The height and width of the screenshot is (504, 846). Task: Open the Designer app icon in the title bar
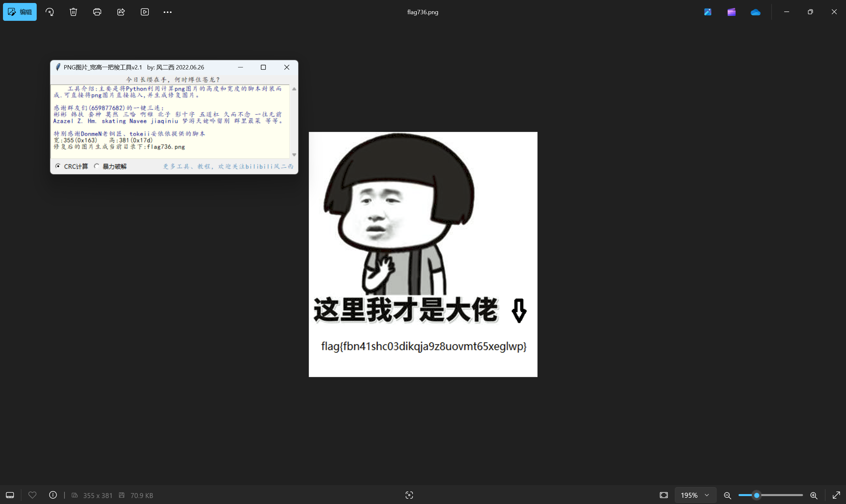pyautogui.click(x=708, y=12)
